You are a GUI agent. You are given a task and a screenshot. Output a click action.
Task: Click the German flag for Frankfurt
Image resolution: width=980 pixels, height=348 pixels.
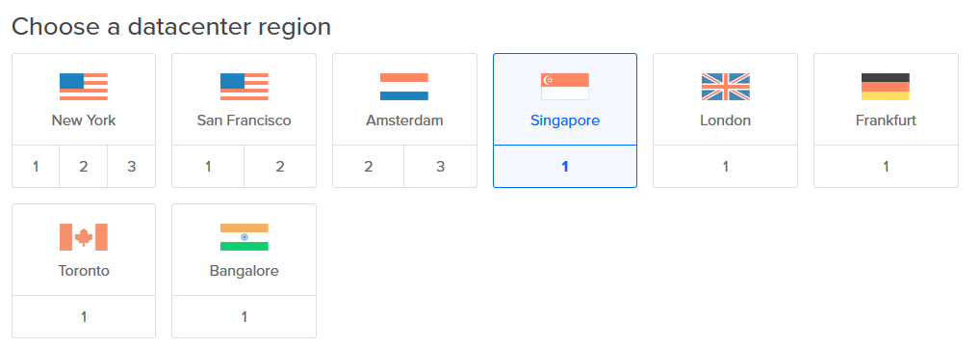tap(886, 87)
